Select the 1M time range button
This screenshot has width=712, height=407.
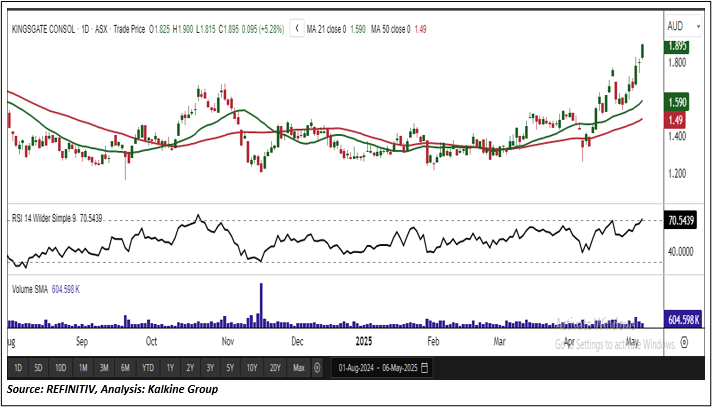coord(83,368)
